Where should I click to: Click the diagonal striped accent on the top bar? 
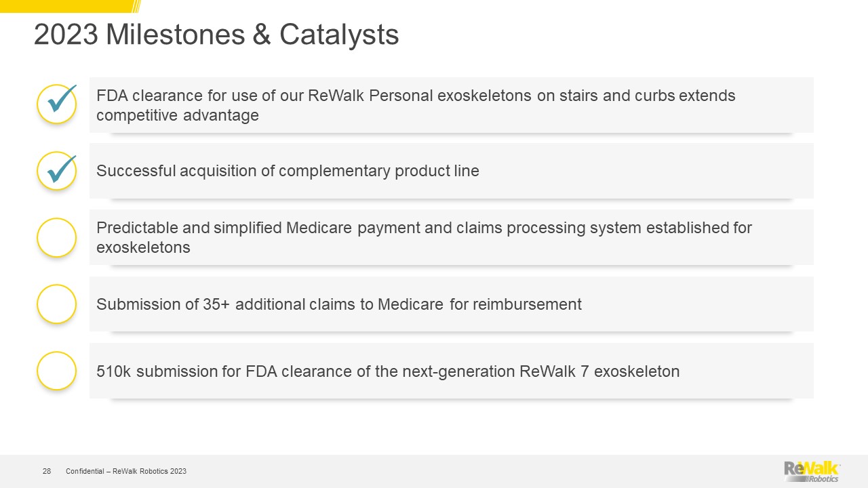(x=136, y=6)
